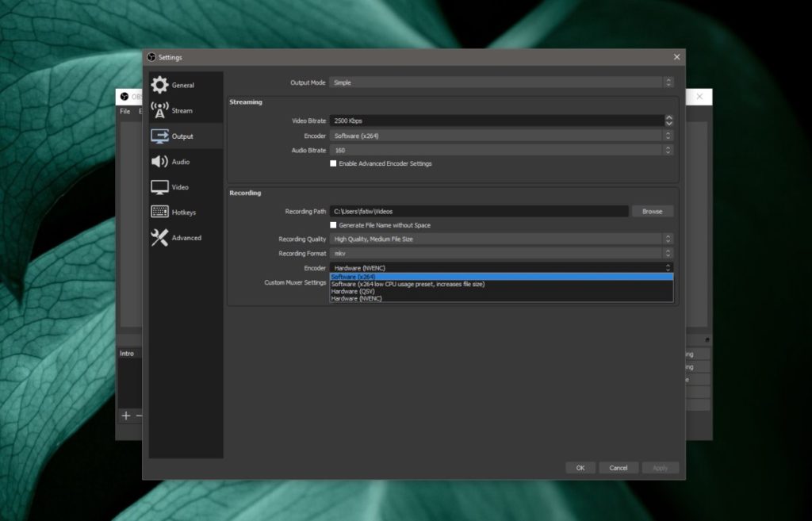Click the Cancel button
The height and width of the screenshot is (521, 812).
coord(619,468)
